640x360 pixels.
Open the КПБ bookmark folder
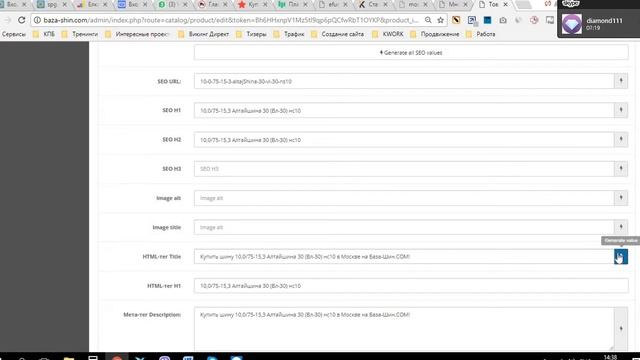(x=44, y=34)
